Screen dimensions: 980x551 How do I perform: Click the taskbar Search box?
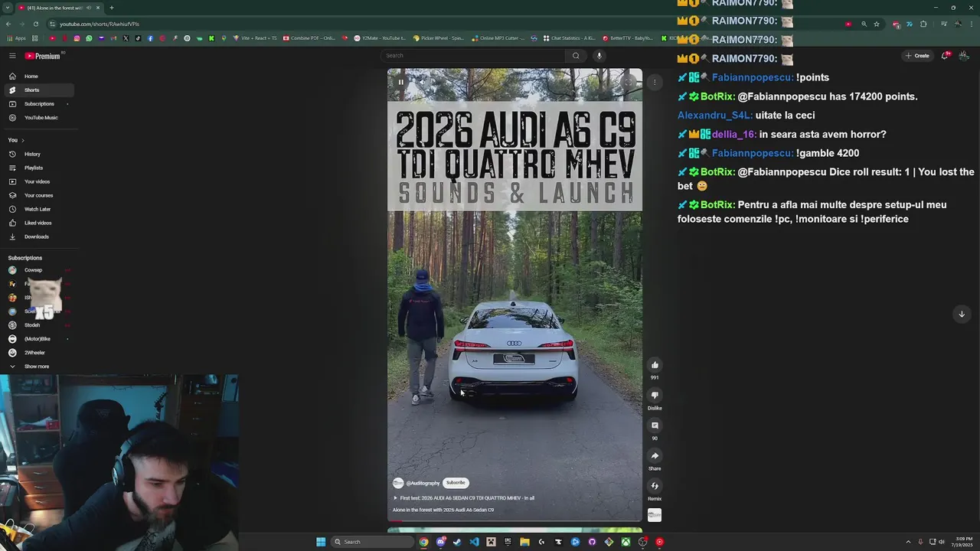point(373,542)
